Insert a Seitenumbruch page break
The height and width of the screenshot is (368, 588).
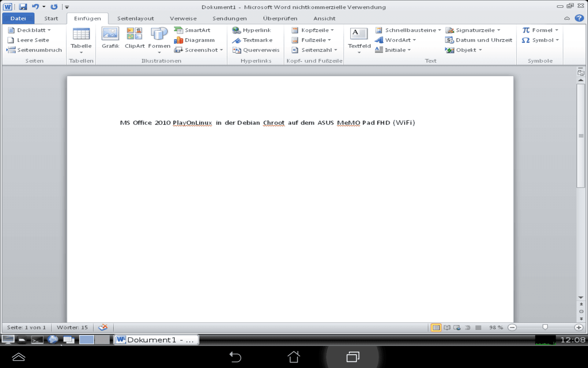[34, 50]
